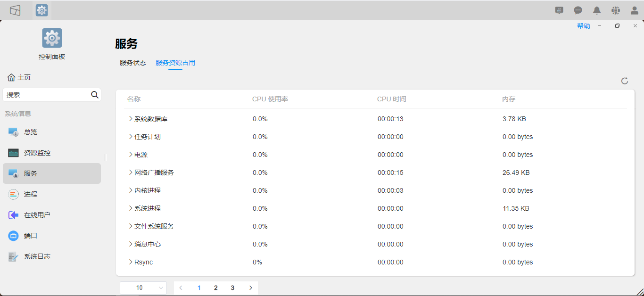The image size is (644, 296).
Task: Click the 11.35 KB memory value
Action: coord(516,208)
